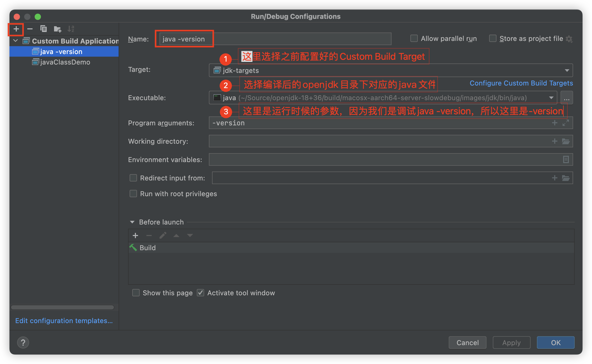
Task: Click the Create New Folder toolbar icon
Action: [57, 29]
